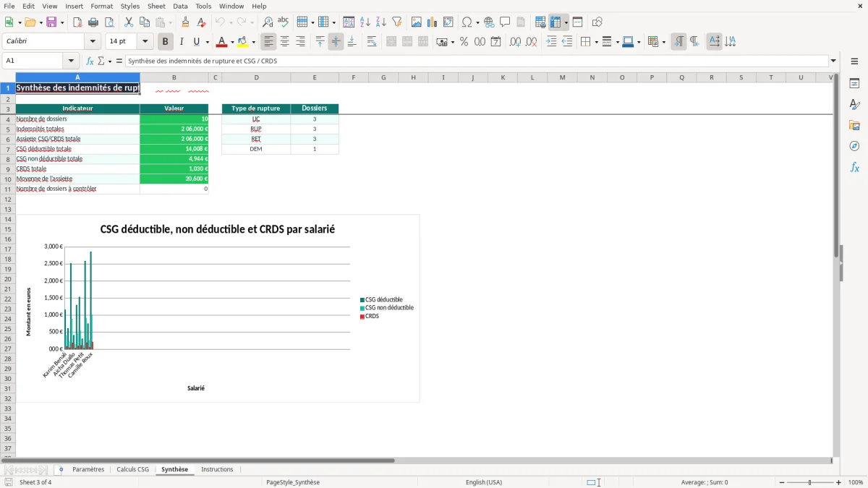Toggle print preview
Viewport: 868px width, 488px height.
[109, 22]
